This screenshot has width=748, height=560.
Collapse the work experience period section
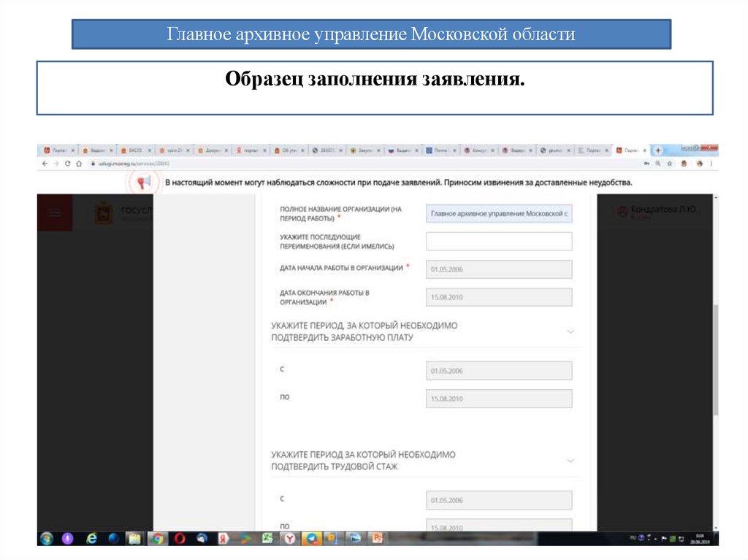(570, 460)
